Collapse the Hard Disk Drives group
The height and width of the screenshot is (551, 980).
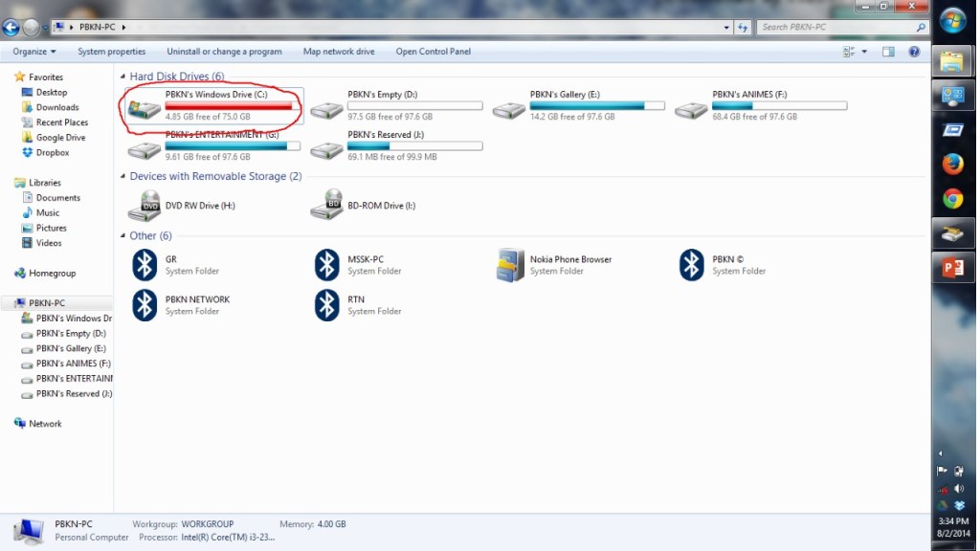[x=122, y=77]
